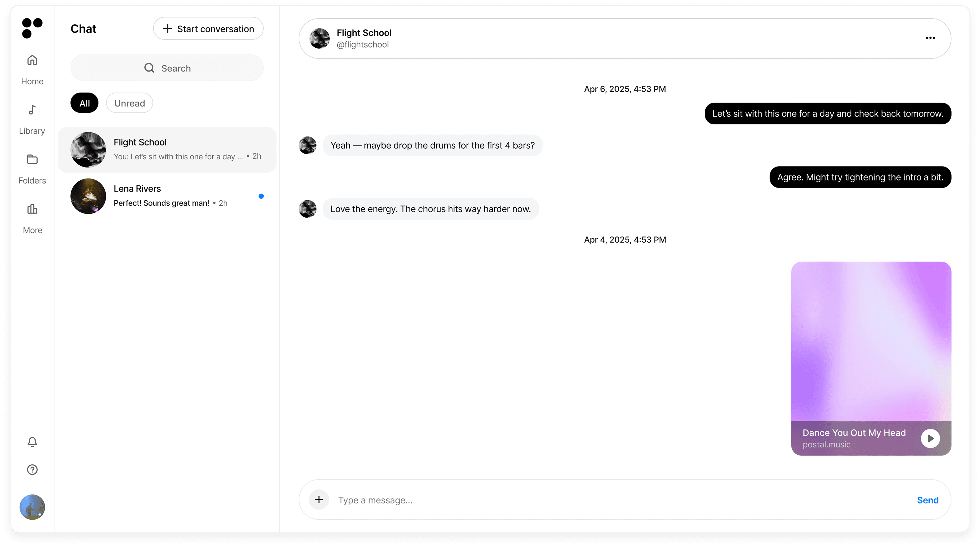Open your profile avatar in sidebar
The height and width of the screenshot is (547, 980).
click(x=32, y=507)
